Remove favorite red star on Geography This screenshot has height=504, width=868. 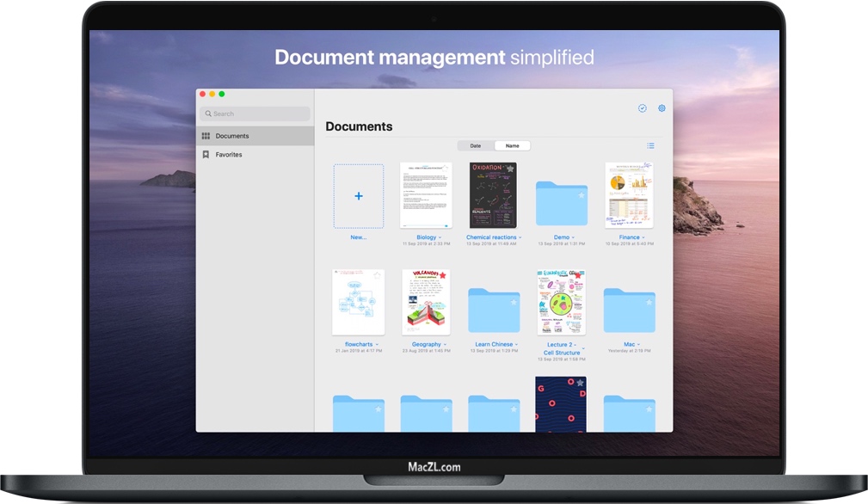pos(443,275)
